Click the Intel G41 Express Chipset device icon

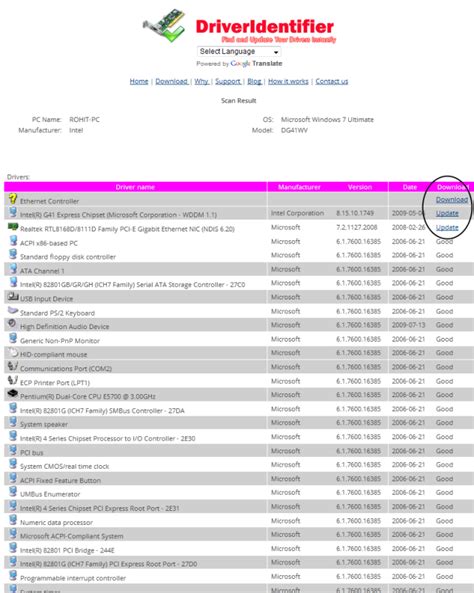pyautogui.click(x=13, y=212)
